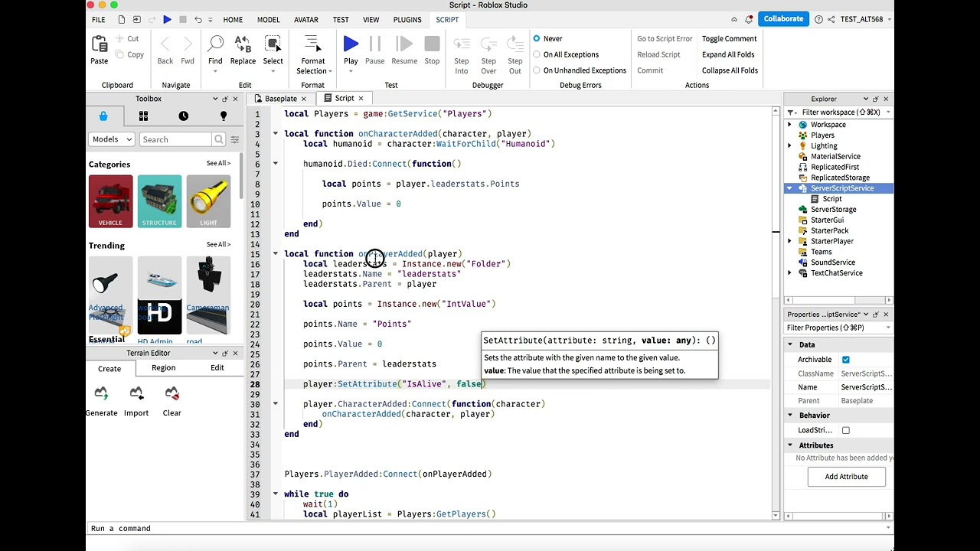Image resolution: width=980 pixels, height=551 pixels.
Task: Open the Models category dropdown
Action: click(112, 139)
